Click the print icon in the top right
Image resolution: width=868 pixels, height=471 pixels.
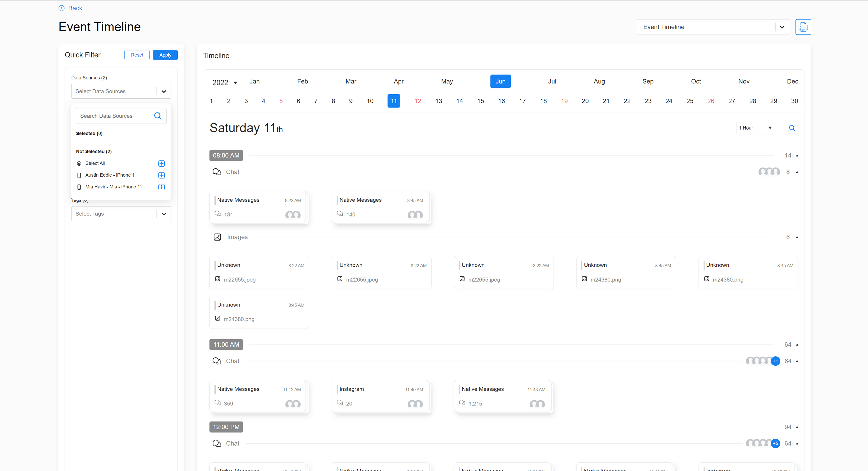pyautogui.click(x=803, y=27)
